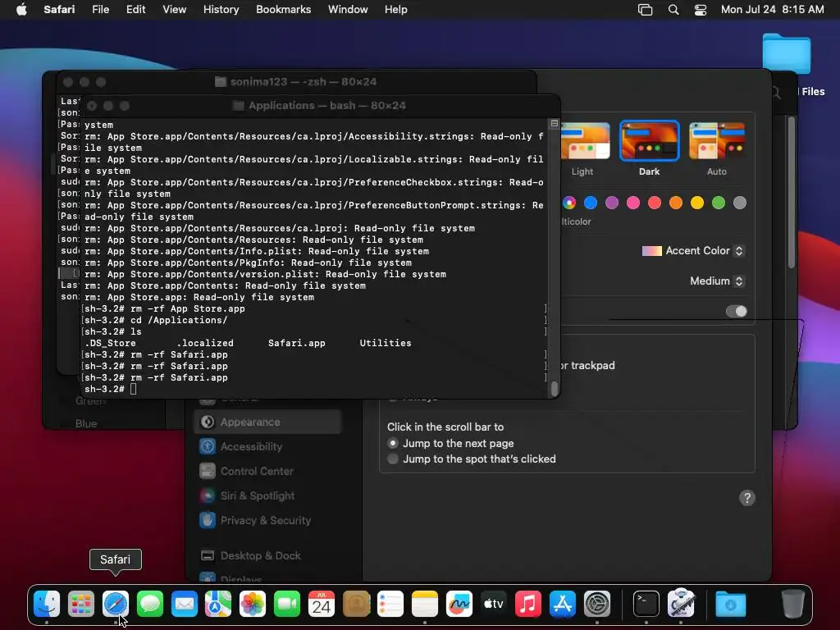
Task: Click Stage Manager icon in menu bar
Action: click(645, 10)
